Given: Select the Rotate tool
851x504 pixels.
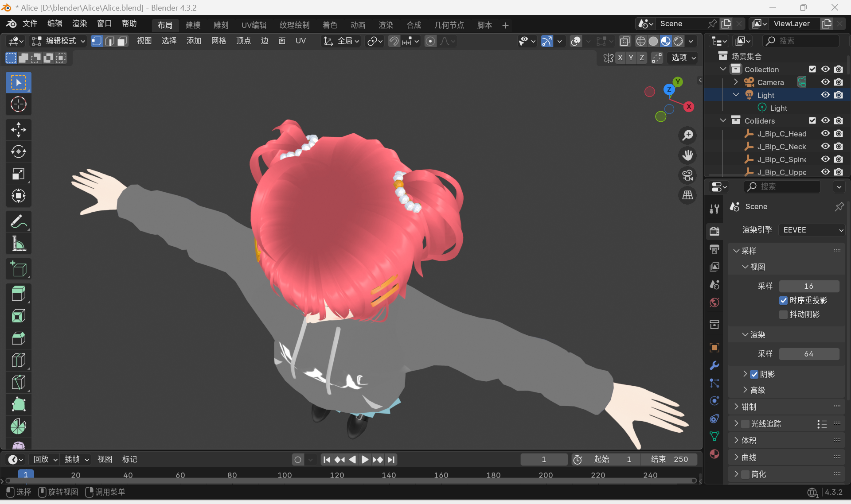Looking at the screenshot, I should pyautogui.click(x=18, y=152).
